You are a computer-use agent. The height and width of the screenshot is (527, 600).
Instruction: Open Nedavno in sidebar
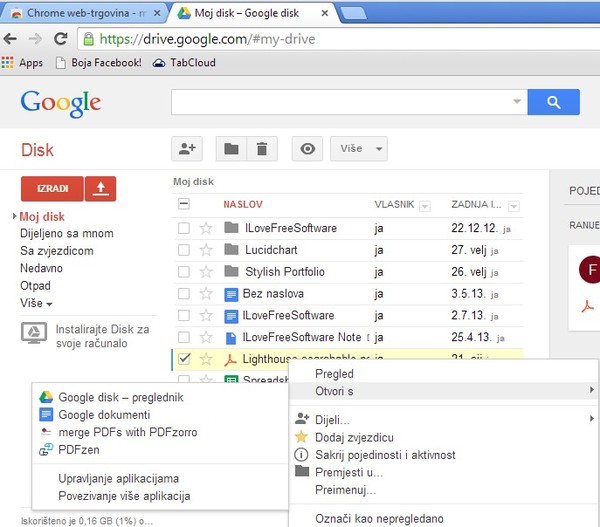coord(41,268)
